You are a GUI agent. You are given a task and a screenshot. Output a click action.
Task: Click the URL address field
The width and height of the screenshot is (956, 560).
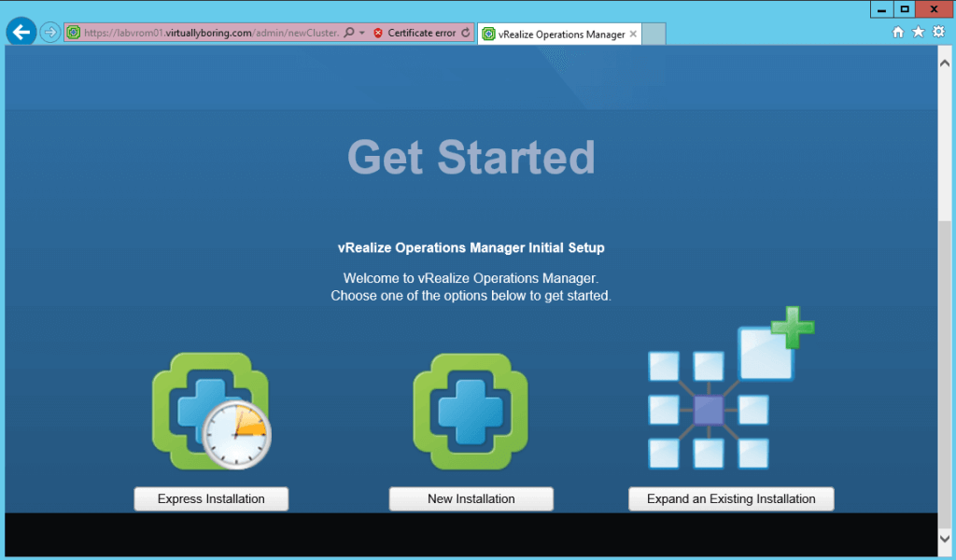click(x=211, y=33)
